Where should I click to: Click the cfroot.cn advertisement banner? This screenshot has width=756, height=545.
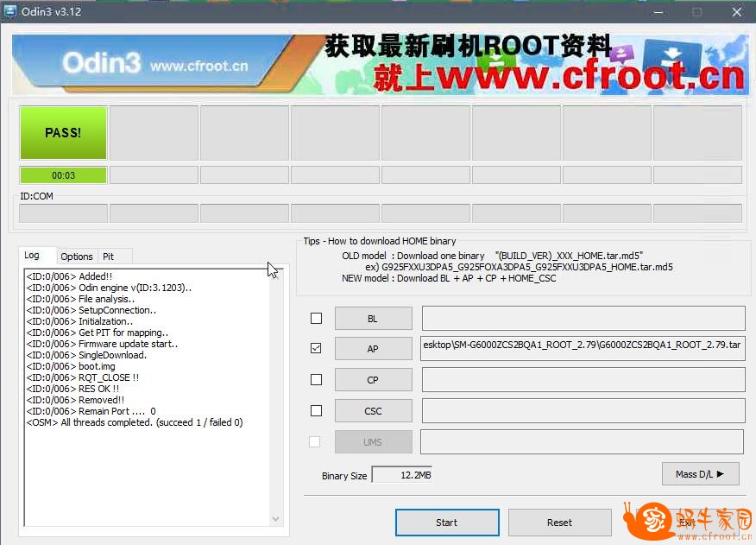pyautogui.click(x=380, y=64)
